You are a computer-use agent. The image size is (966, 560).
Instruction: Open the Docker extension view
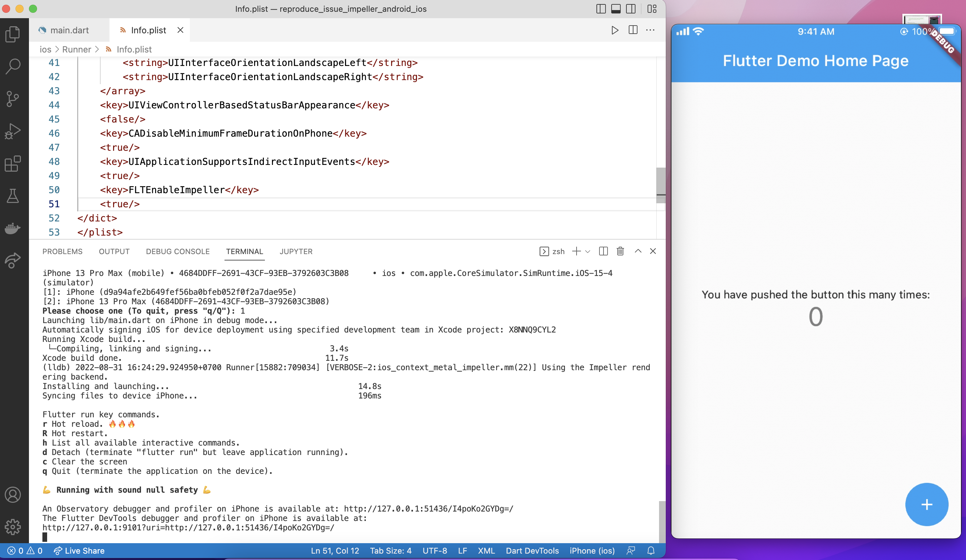[x=13, y=229]
